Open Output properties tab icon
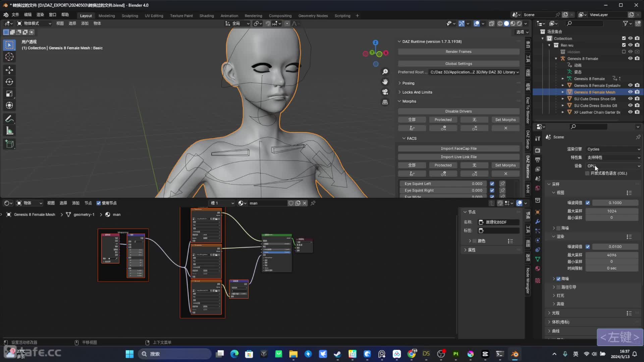Screen dimensions: 644x362 pos(538,160)
